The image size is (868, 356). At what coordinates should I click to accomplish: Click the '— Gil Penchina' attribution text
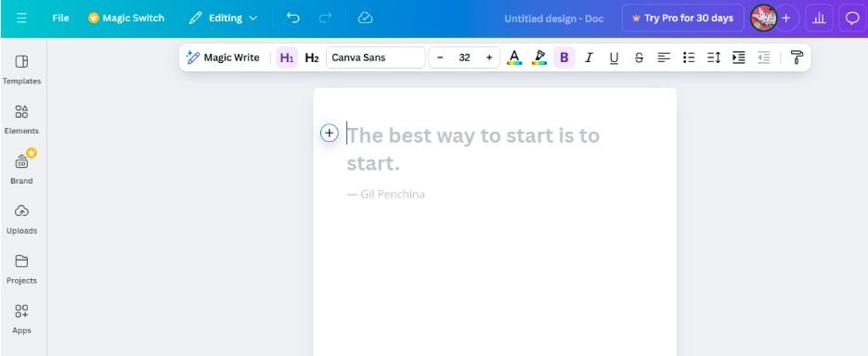pos(386,195)
